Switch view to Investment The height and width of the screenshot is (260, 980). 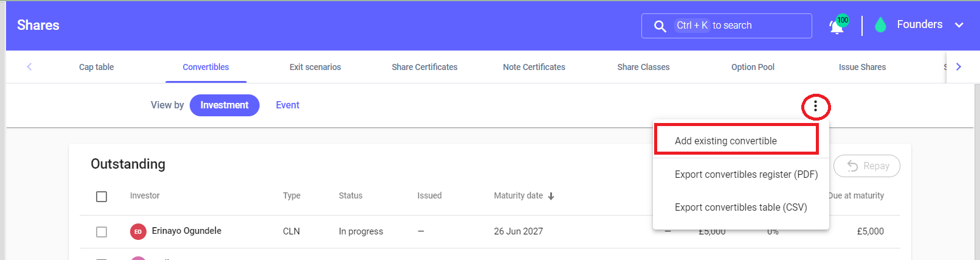tap(224, 105)
